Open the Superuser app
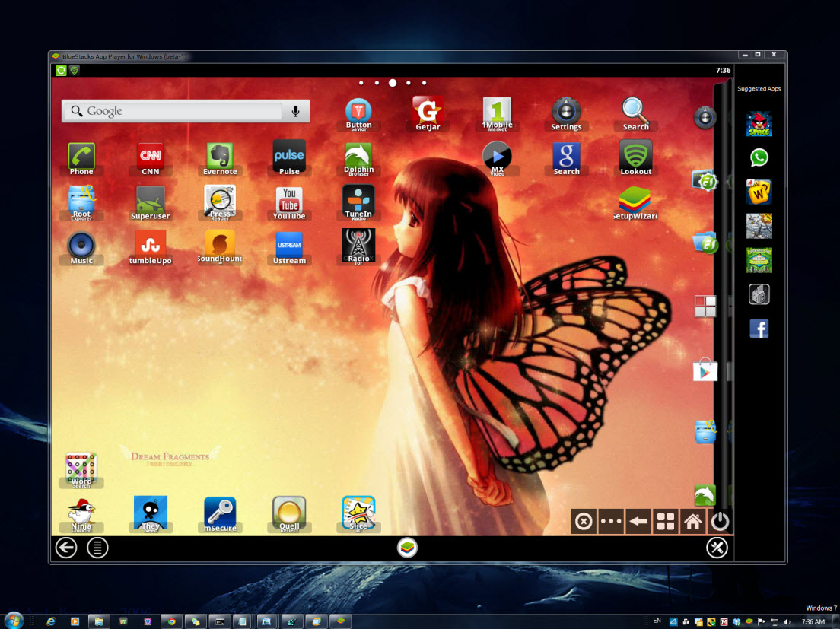The height and width of the screenshot is (629, 840). click(x=151, y=203)
